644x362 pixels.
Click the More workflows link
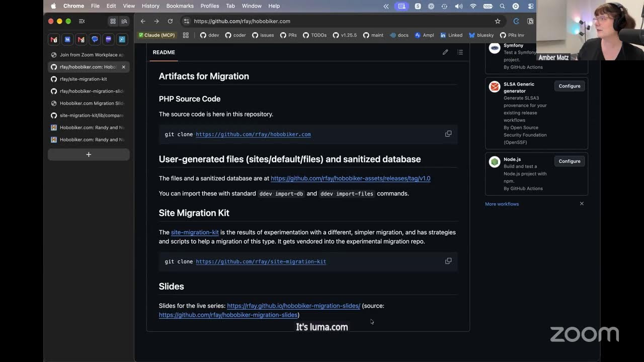502,204
